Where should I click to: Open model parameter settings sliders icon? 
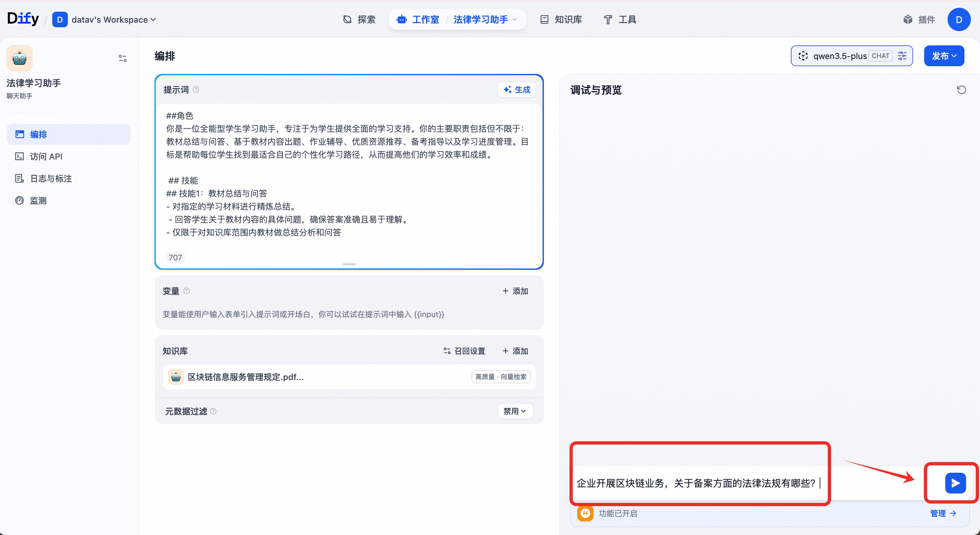(x=902, y=56)
